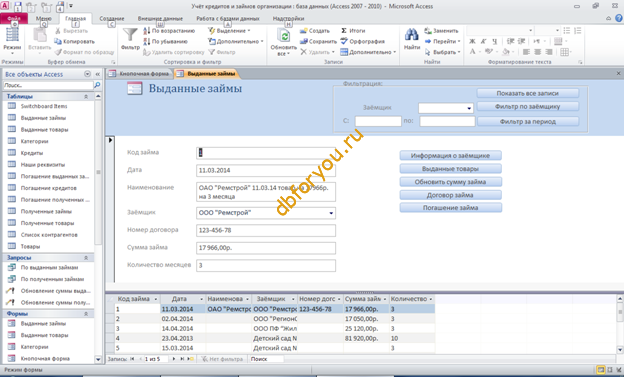Click the Вставить paste icon
624x377 pixels.
pyautogui.click(x=40, y=36)
